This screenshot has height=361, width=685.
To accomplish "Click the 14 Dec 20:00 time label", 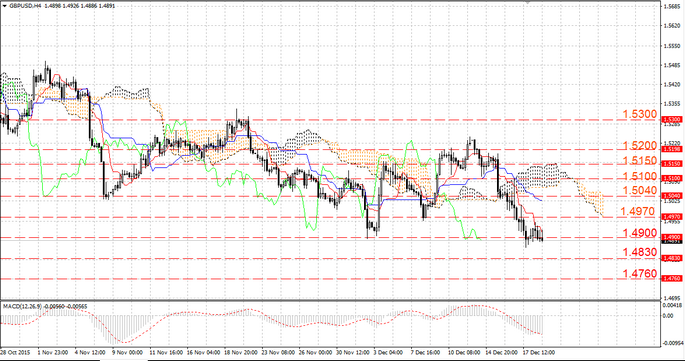I will pos(502,352).
